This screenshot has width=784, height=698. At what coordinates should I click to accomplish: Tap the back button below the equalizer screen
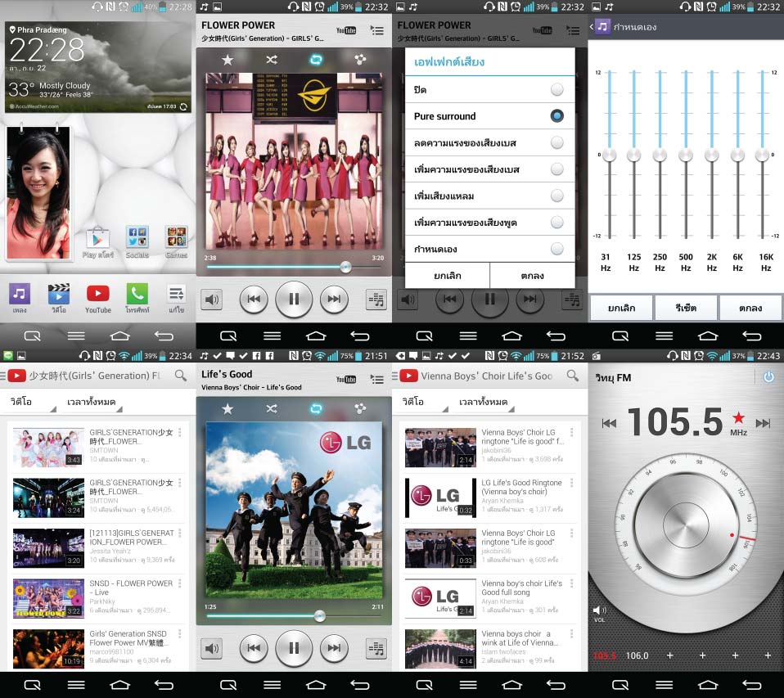(752, 335)
